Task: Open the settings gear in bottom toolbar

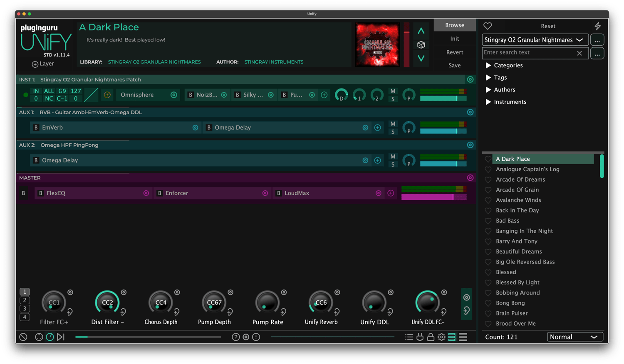Action: click(441, 337)
